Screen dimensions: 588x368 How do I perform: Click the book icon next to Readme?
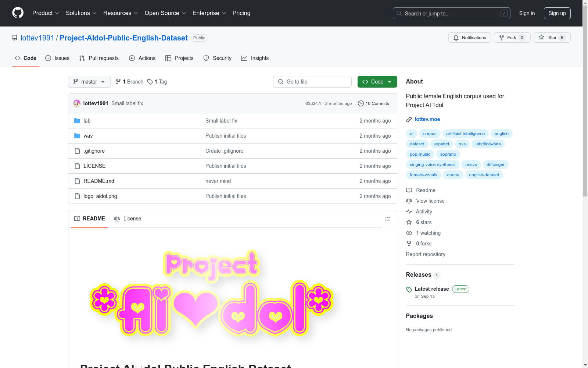pos(409,190)
